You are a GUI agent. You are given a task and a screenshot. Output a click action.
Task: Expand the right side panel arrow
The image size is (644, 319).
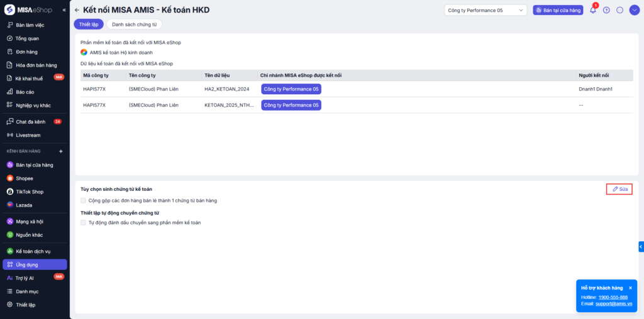(641, 246)
